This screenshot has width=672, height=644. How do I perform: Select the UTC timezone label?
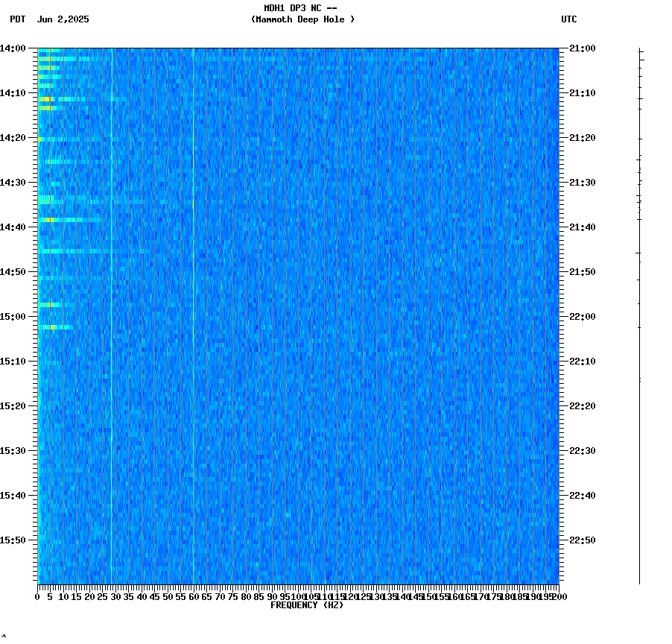click(x=570, y=20)
